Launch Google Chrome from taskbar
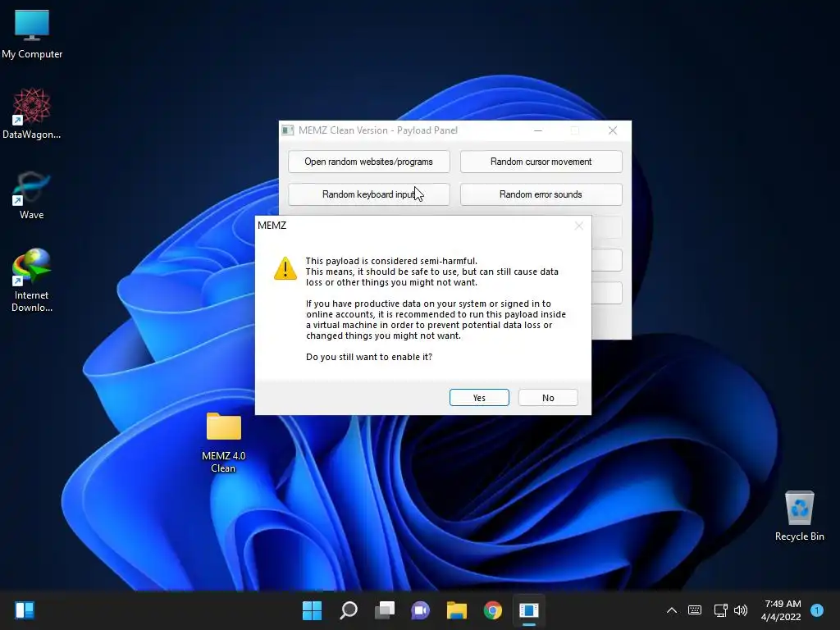This screenshot has width=840, height=630. click(x=492, y=610)
